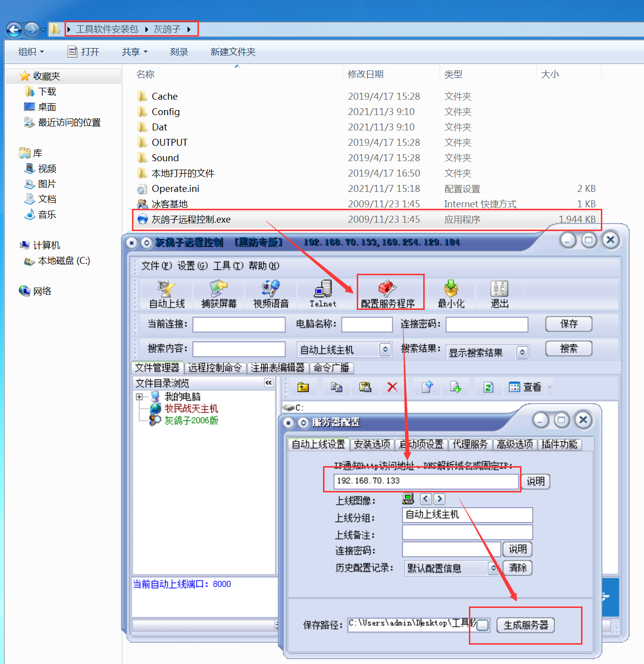Open the 文件 menu
The image size is (644, 664).
(x=156, y=266)
